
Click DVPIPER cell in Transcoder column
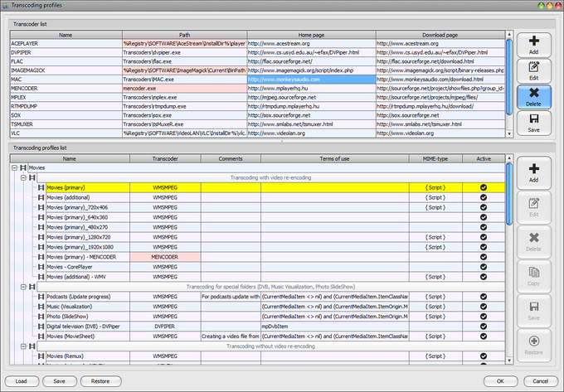(165, 327)
